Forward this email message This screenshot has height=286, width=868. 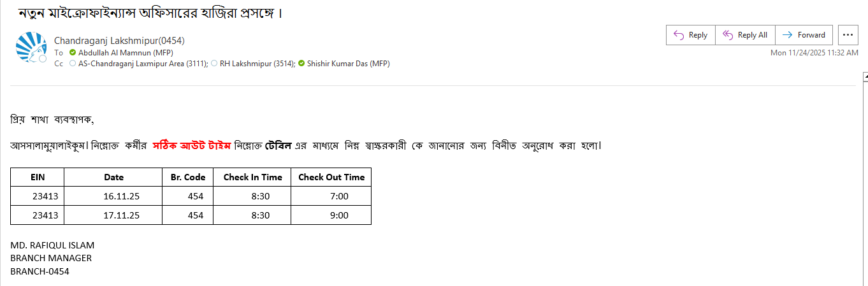tap(804, 35)
